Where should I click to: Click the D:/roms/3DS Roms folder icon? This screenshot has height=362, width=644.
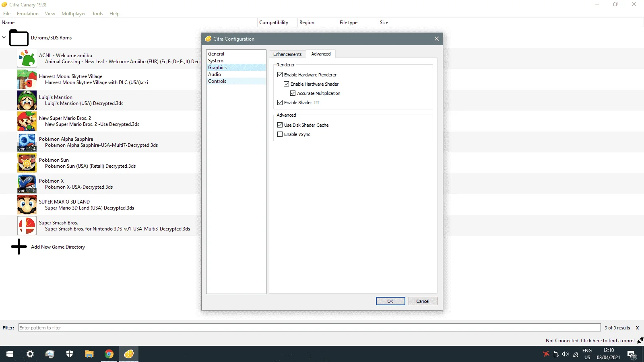pos(19,38)
